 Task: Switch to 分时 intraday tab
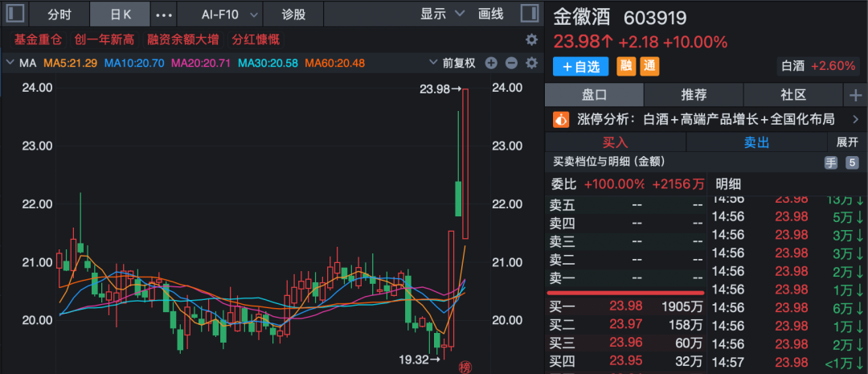(59, 14)
